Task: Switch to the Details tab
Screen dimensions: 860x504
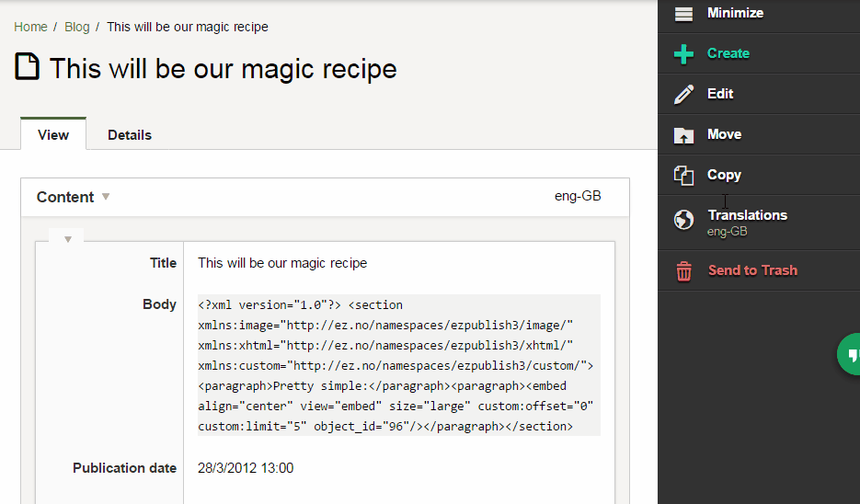Action: [x=130, y=135]
